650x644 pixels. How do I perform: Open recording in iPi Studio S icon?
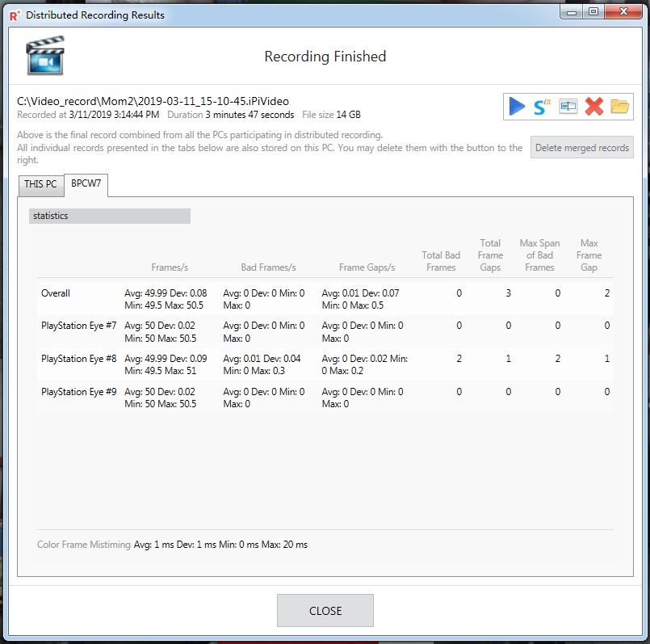pos(542,107)
